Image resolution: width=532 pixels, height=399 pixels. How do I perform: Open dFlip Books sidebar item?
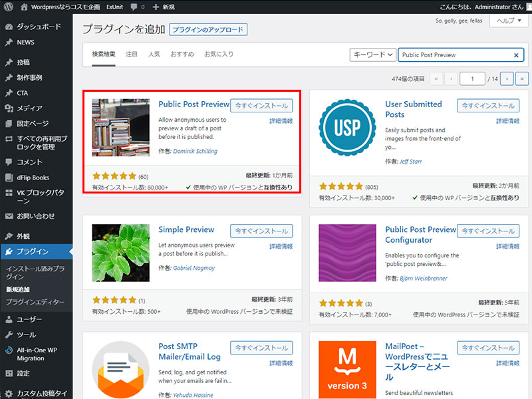33,178
